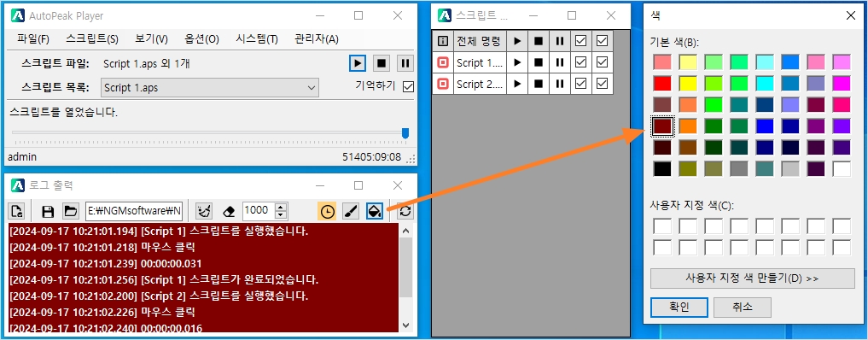Click the log path input field

(x=134, y=211)
